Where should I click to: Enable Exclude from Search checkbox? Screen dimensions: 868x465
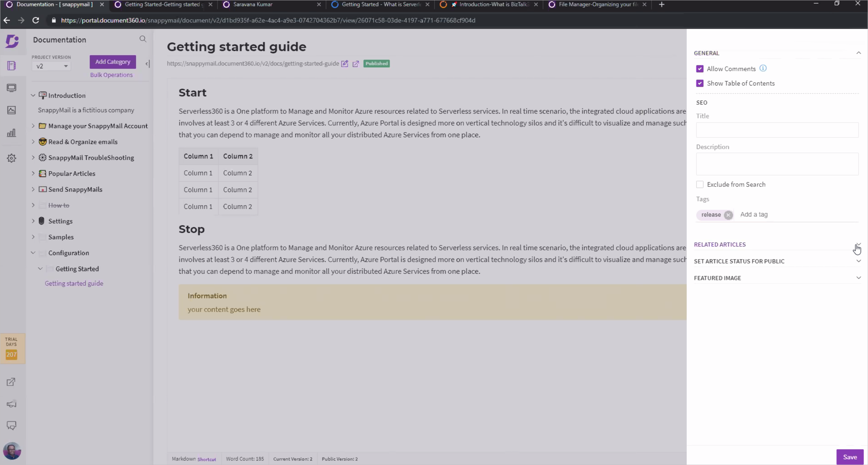[700, 184]
